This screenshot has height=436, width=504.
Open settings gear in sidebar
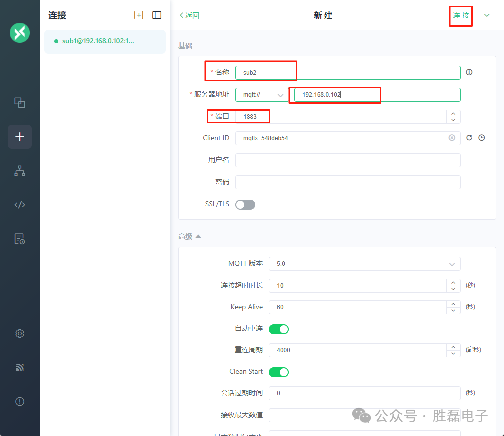pos(20,334)
